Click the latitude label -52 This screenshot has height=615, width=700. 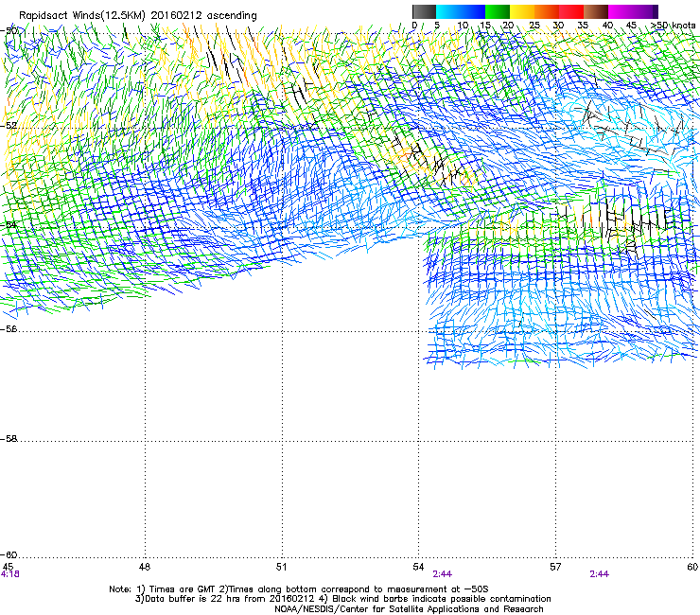[9, 126]
